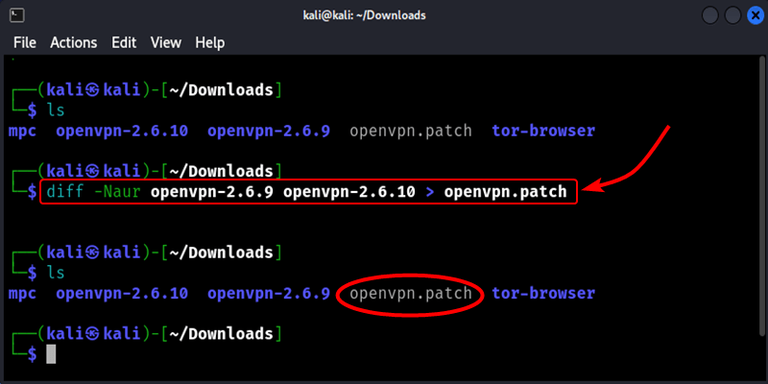Open the Edit menu
768x384 pixels.
pyautogui.click(x=123, y=43)
